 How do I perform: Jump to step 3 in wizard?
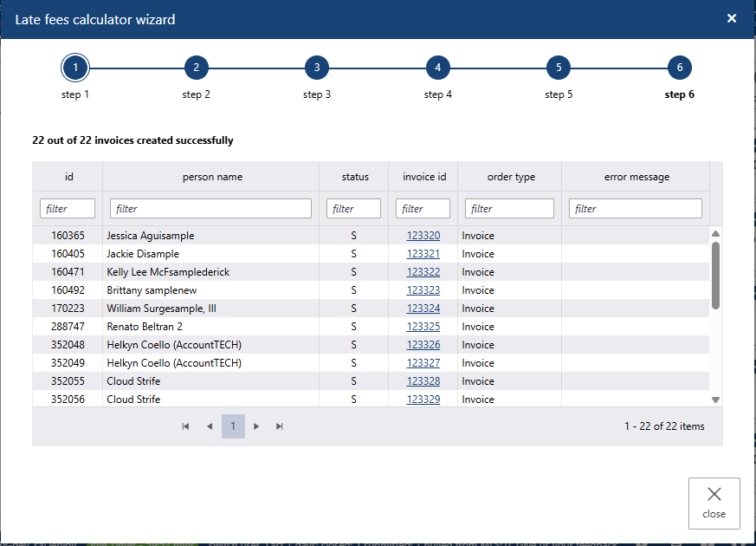pyautogui.click(x=317, y=68)
